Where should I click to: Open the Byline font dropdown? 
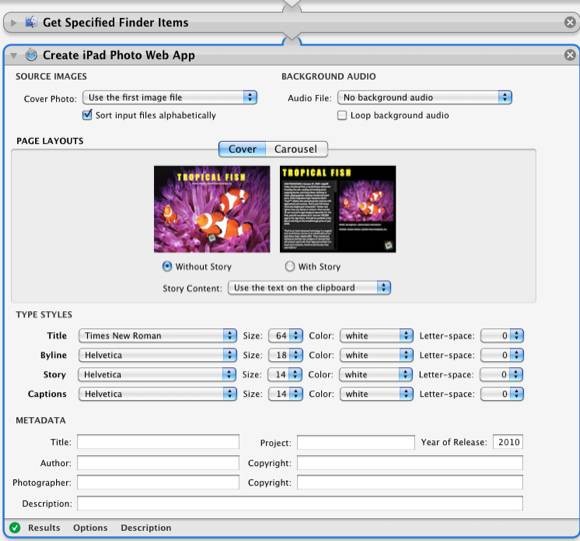[x=158, y=355]
